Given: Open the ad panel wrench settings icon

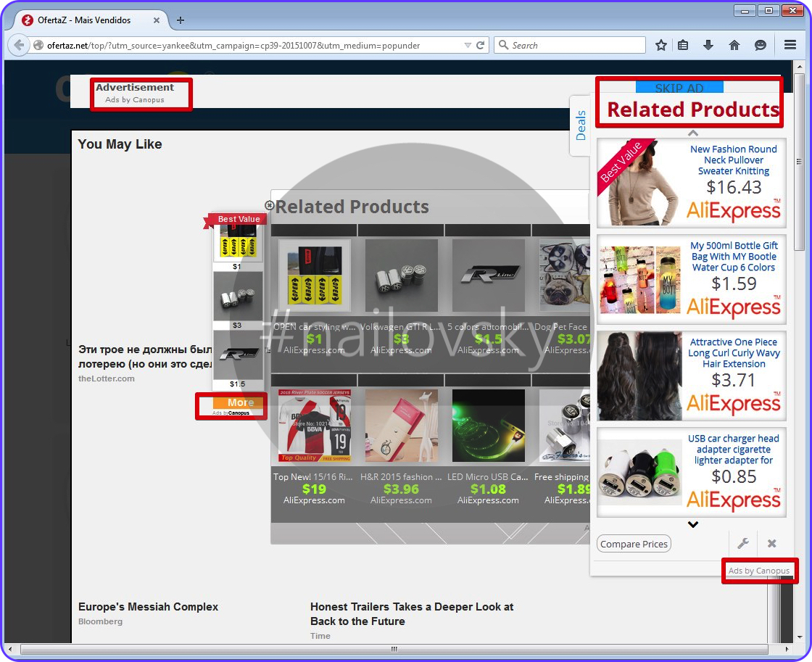Looking at the screenshot, I should coord(742,544).
